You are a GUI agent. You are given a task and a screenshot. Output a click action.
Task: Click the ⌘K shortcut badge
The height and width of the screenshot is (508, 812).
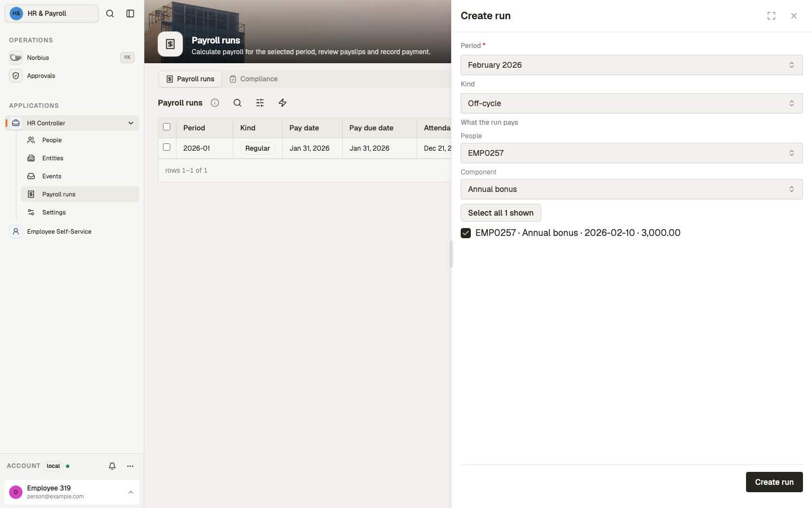(x=127, y=58)
